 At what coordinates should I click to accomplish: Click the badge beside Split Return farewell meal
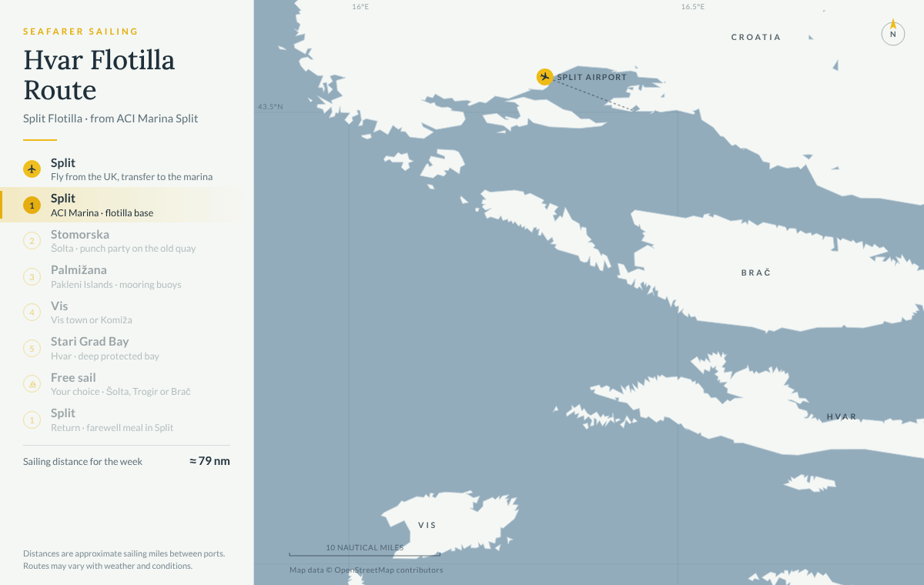[32, 420]
